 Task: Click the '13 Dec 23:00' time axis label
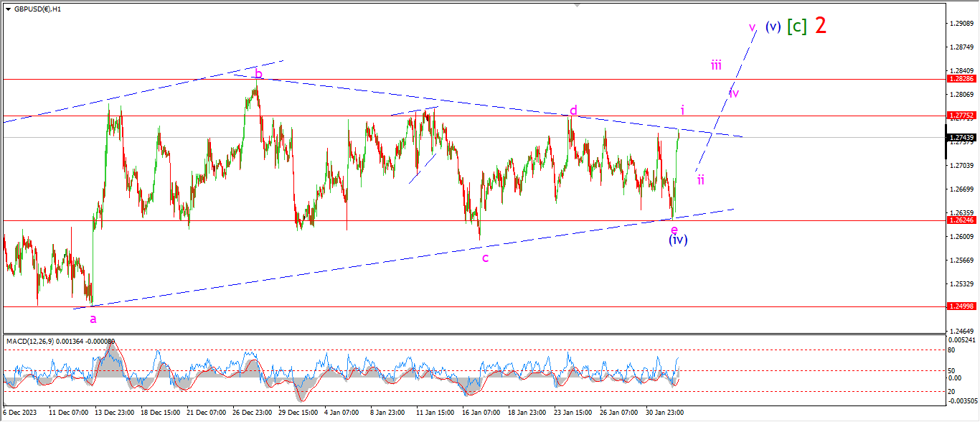[x=113, y=413]
